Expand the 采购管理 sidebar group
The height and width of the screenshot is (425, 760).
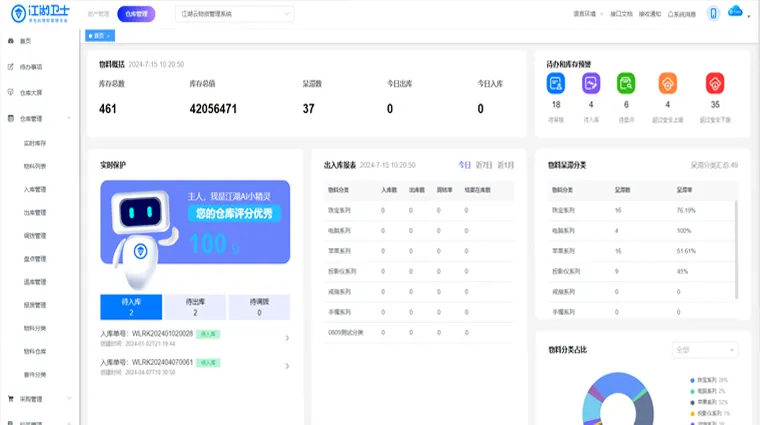[69, 399]
